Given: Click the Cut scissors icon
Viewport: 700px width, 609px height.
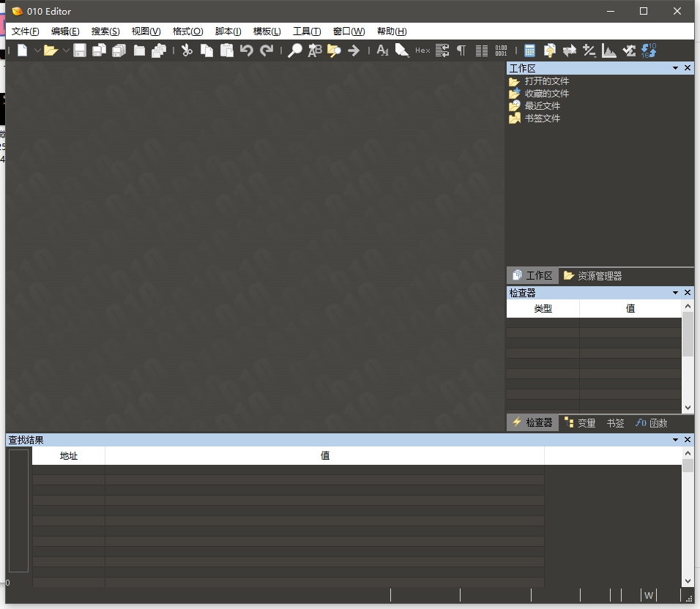Looking at the screenshot, I should (187, 51).
